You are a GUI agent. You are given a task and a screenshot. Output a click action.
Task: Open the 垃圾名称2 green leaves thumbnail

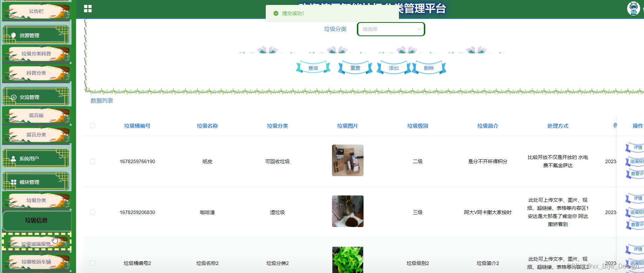(x=348, y=260)
